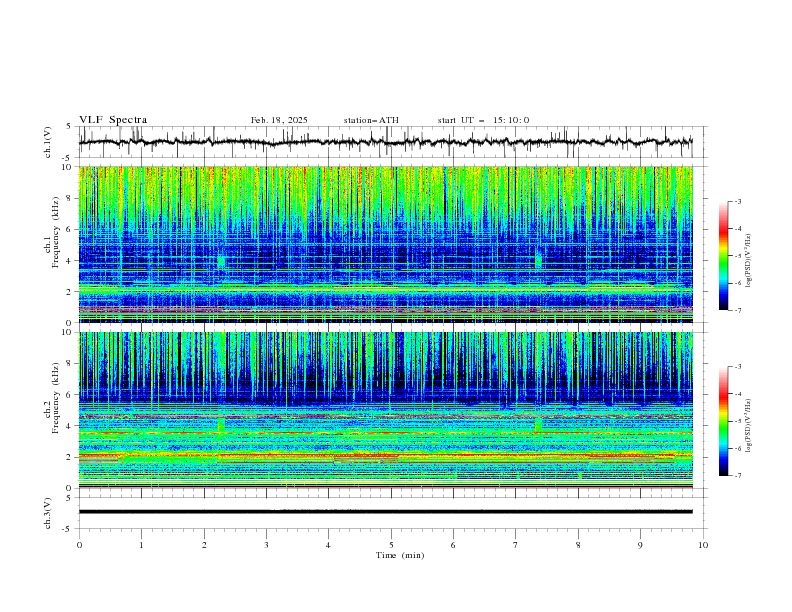Image resolution: width=792 pixels, height=612 pixels.
Task: Click the time axis tick label "10"
Action: (x=703, y=545)
